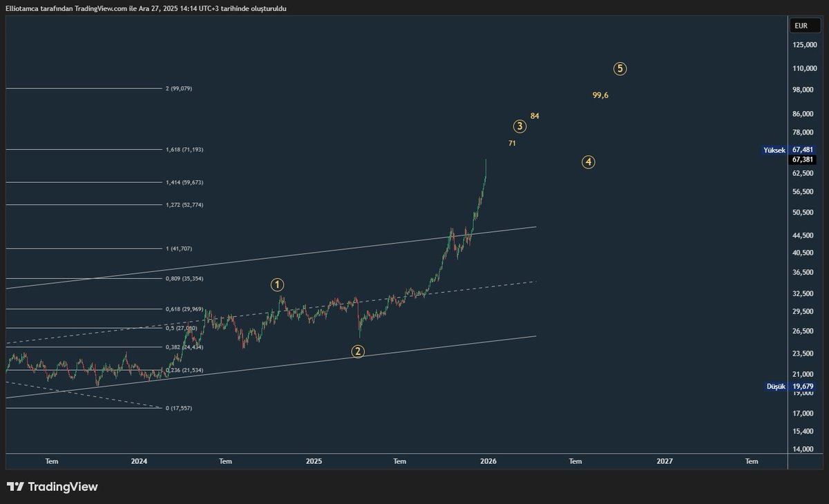Click the current price label 67,381

click(803, 160)
